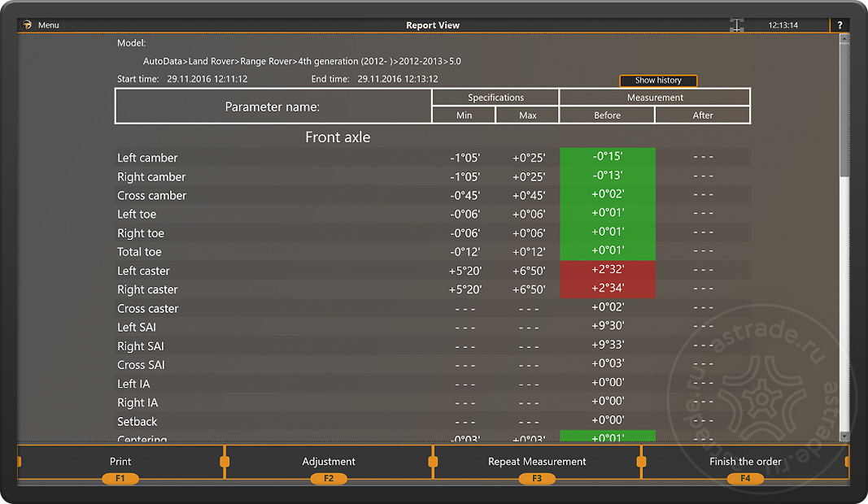The width and height of the screenshot is (868, 504).
Task: Select the "Right SAI" row label
Action: coord(141,346)
